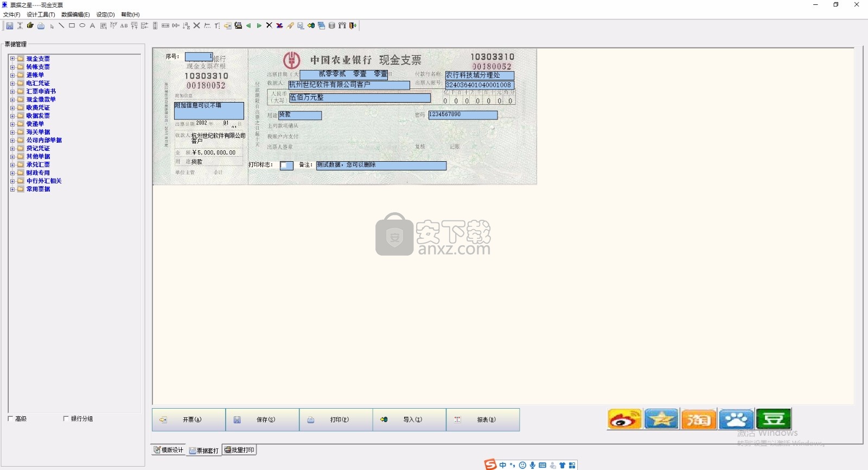
Task: Select the 公司内部单据 tree item
Action: (44, 140)
